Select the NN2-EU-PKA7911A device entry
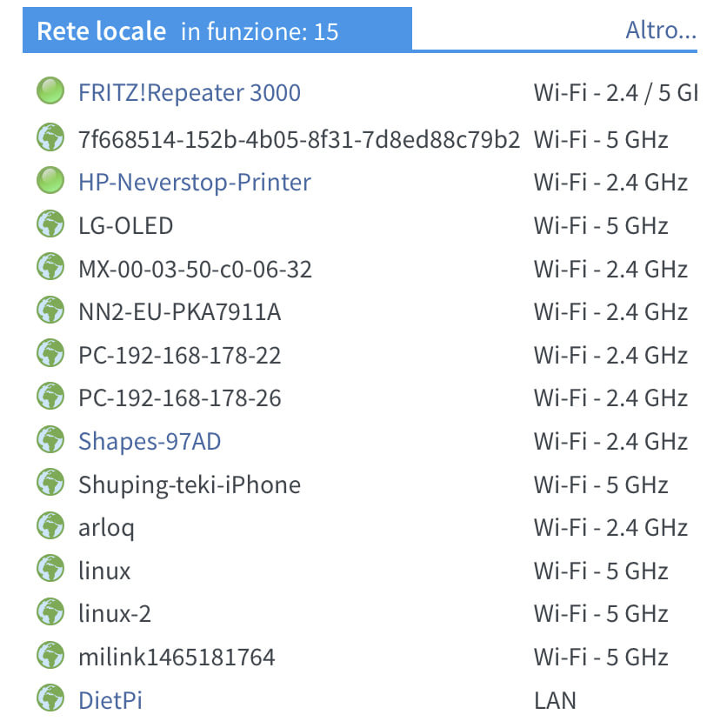This screenshot has width=720, height=728. pyautogui.click(x=180, y=311)
